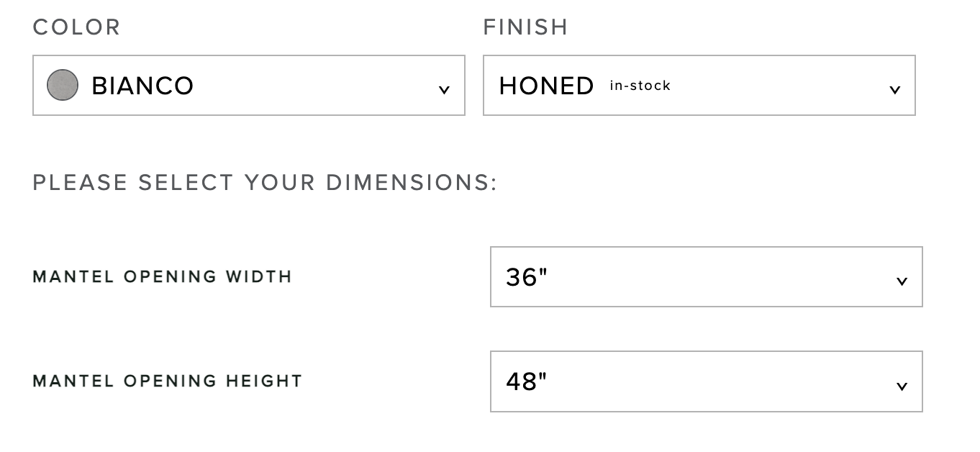
Task: Click the chevron arrow in the height box
Action: click(902, 386)
